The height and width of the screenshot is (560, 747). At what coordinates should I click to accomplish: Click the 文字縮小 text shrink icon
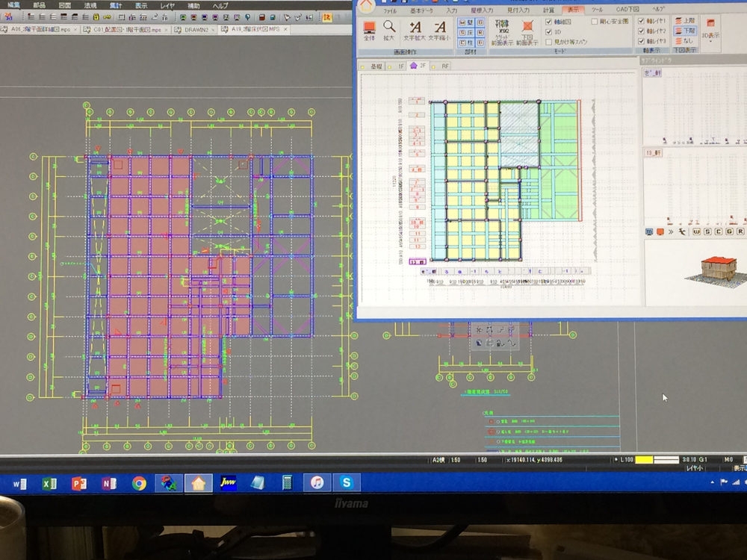[x=440, y=30]
